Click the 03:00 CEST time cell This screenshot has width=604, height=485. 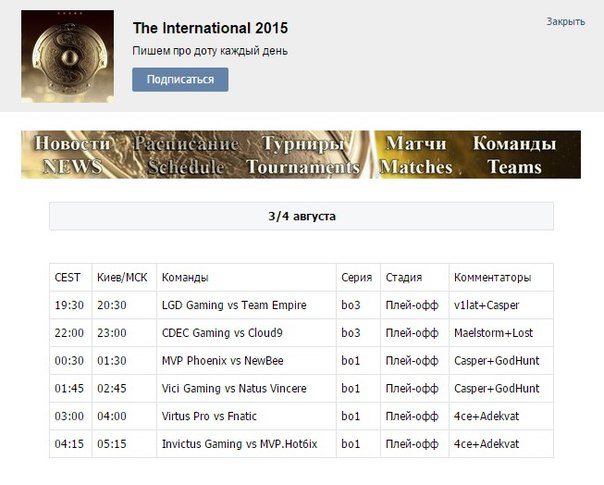[69, 416]
